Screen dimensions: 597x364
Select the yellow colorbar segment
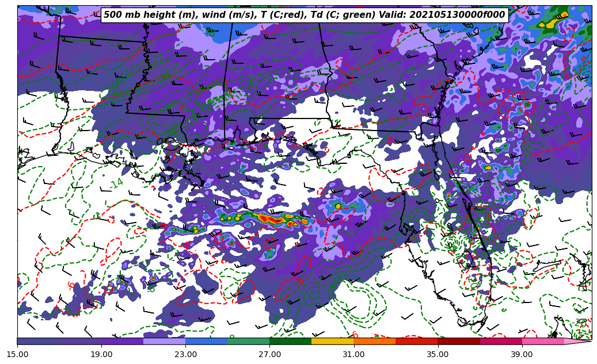tap(333, 341)
